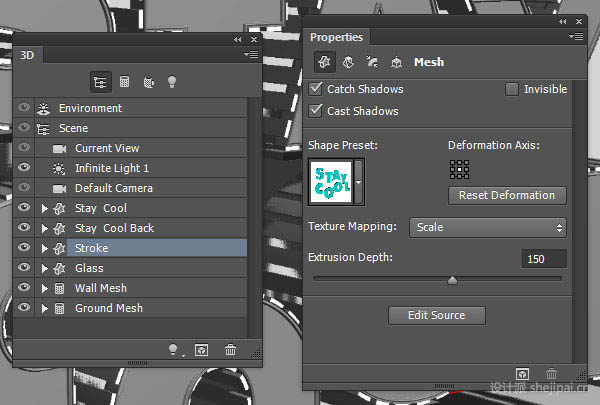
Task: Collapse the Properties panel to icons
Action: tap(562, 21)
